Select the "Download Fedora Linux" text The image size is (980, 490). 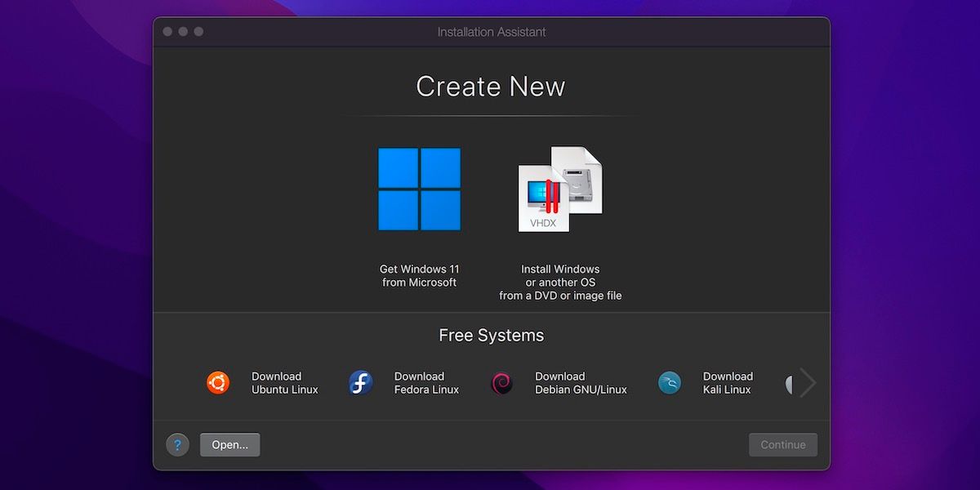426,383
